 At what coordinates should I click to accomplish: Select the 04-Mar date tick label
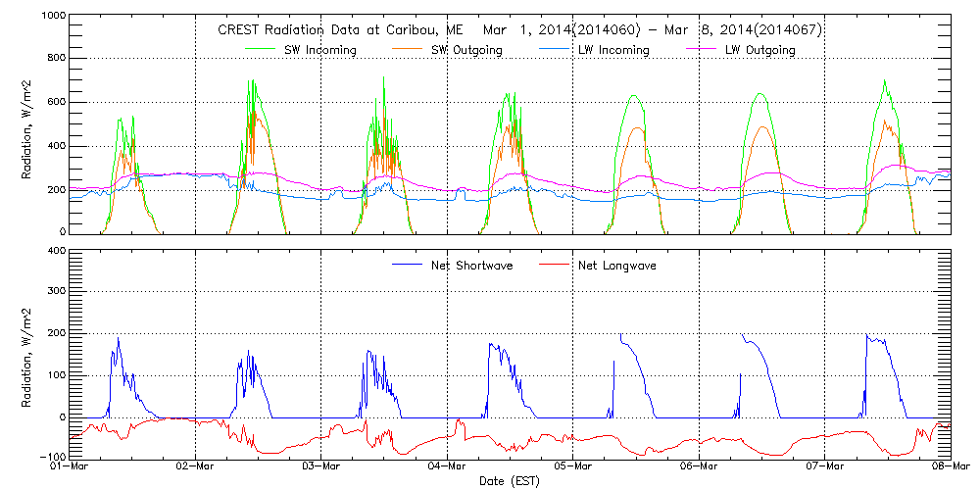point(447,467)
